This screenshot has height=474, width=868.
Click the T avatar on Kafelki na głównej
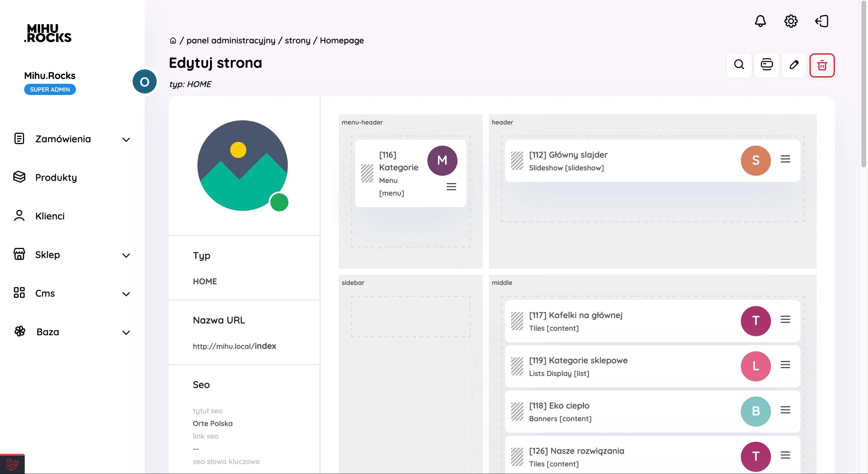pos(756,321)
